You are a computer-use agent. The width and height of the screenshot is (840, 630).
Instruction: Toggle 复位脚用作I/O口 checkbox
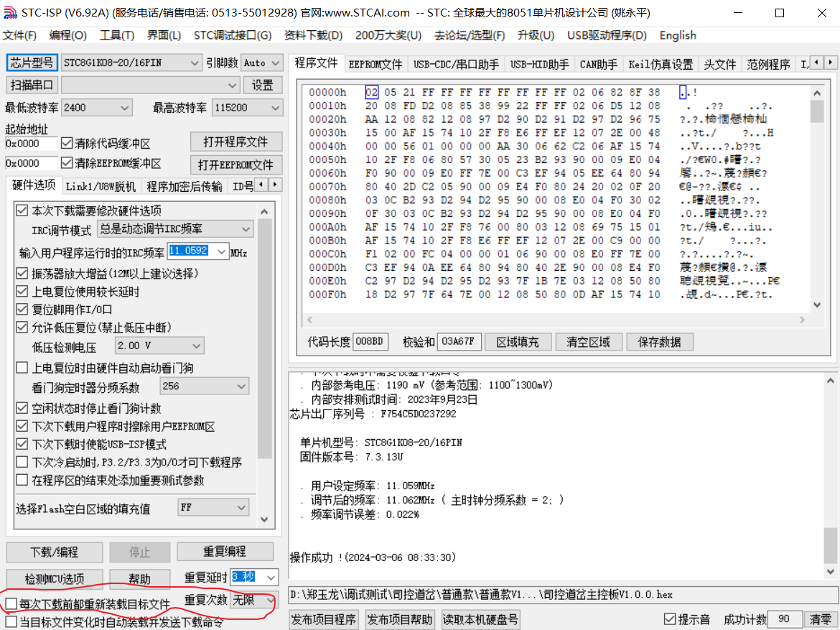[x=22, y=310]
